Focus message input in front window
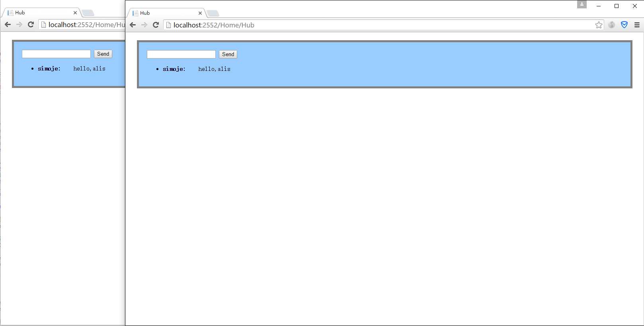Viewport: 644px width, 326px height. coord(181,55)
